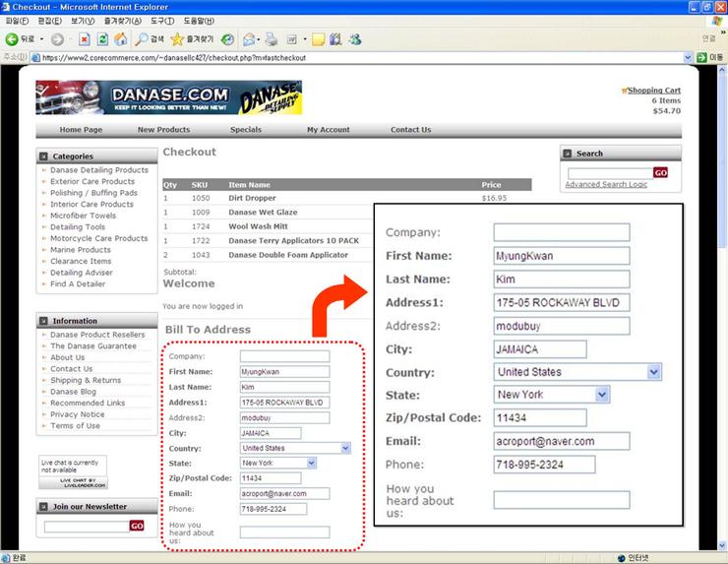728x564 pixels.
Task: Open the 편집(E) menu
Action: pyautogui.click(x=49, y=21)
